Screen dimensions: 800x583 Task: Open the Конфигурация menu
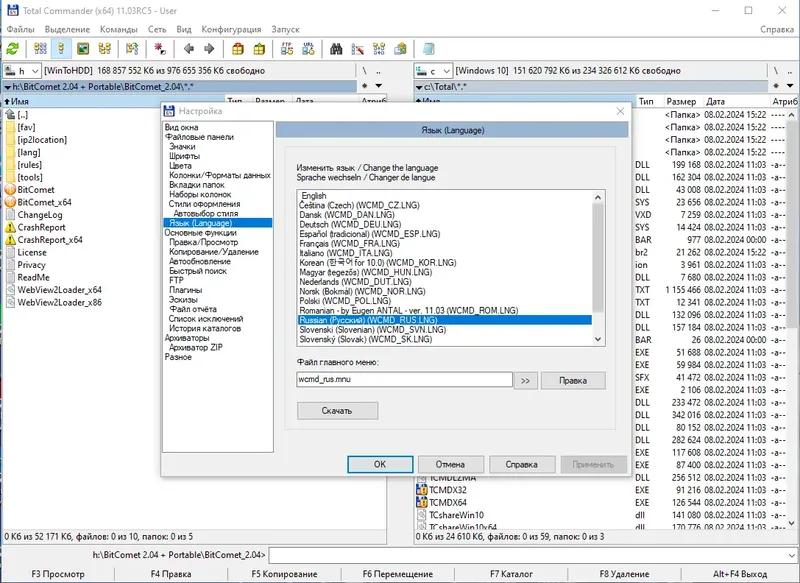tap(231, 30)
